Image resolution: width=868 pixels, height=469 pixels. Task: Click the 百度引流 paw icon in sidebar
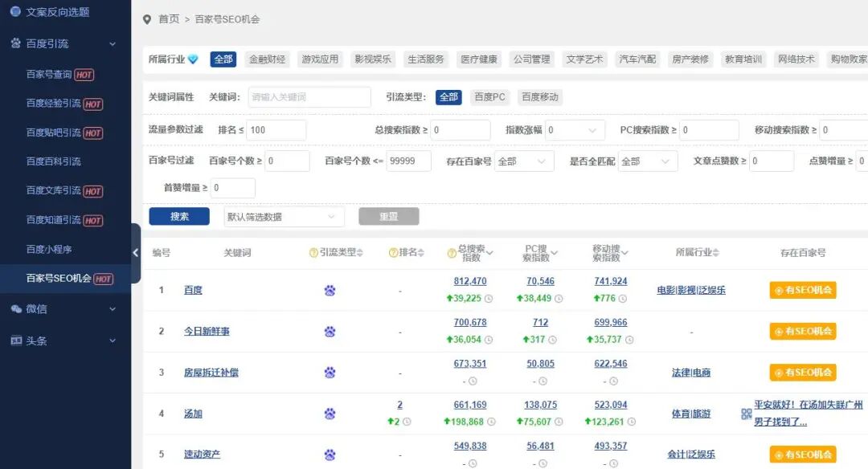pyautogui.click(x=16, y=43)
